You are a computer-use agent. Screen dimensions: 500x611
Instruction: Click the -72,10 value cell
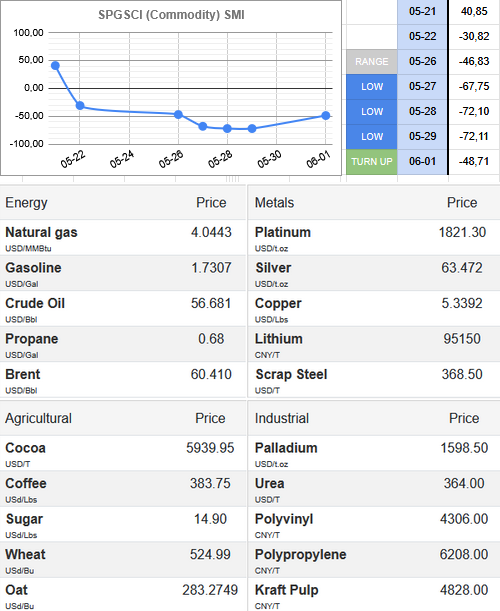474,111
